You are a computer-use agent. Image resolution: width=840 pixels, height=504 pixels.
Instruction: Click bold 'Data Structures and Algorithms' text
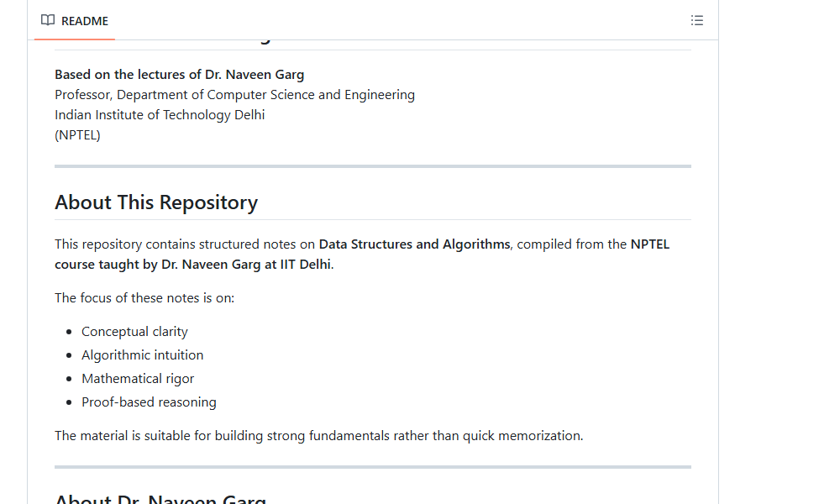click(414, 244)
